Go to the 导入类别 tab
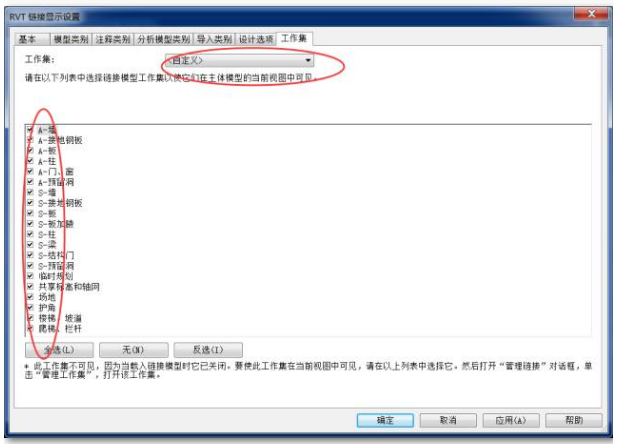The image size is (619, 444). [x=214, y=39]
